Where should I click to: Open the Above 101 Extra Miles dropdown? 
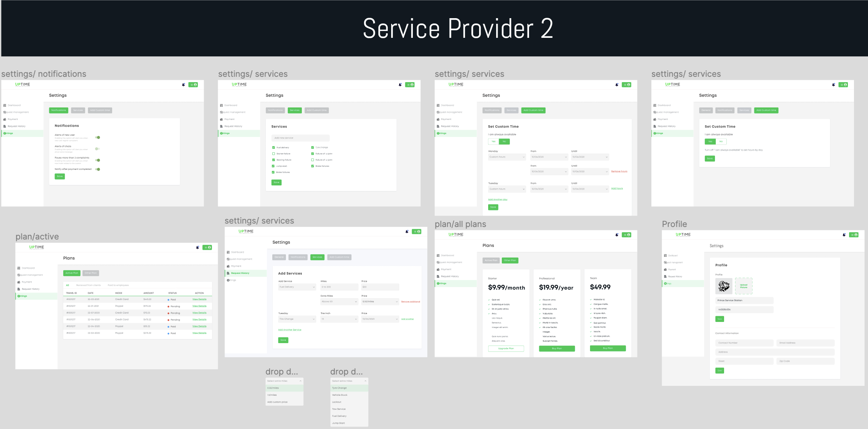point(339,302)
